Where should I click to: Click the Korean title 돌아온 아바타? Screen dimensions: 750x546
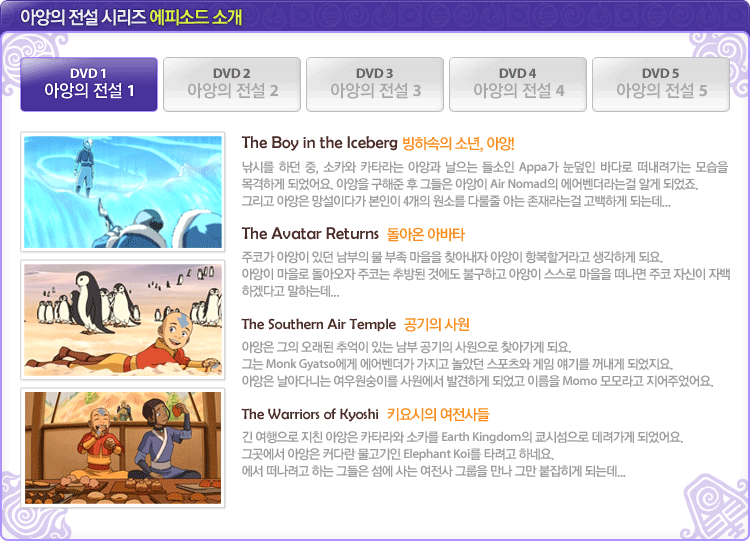click(x=426, y=234)
